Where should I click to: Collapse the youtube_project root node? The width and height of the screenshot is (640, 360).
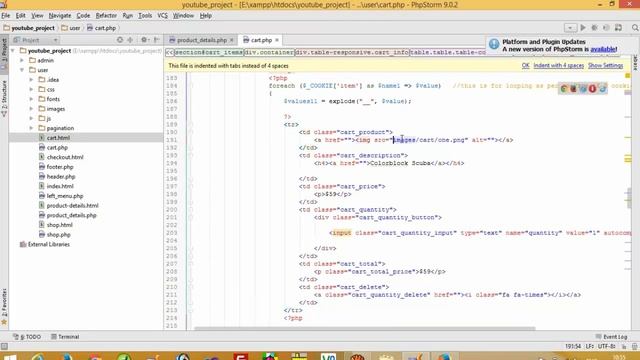[x=13, y=51]
